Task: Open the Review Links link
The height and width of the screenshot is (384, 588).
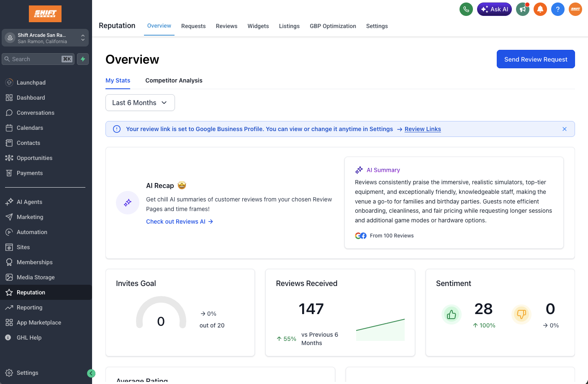Action: tap(422, 129)
